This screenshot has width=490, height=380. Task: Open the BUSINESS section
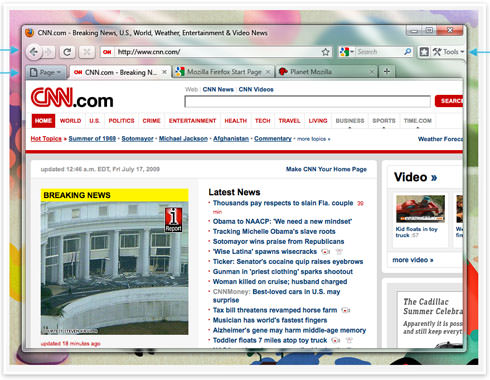350,121
